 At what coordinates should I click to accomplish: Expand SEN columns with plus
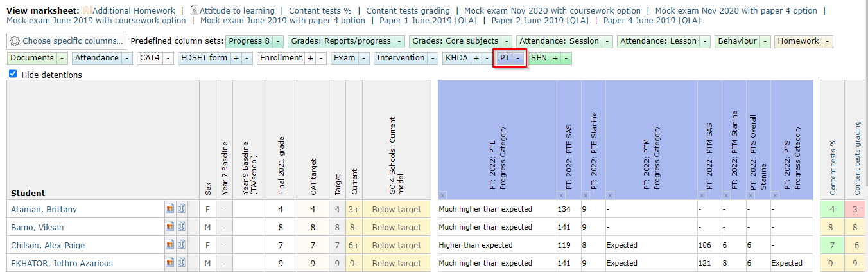[x=555, y=58]
